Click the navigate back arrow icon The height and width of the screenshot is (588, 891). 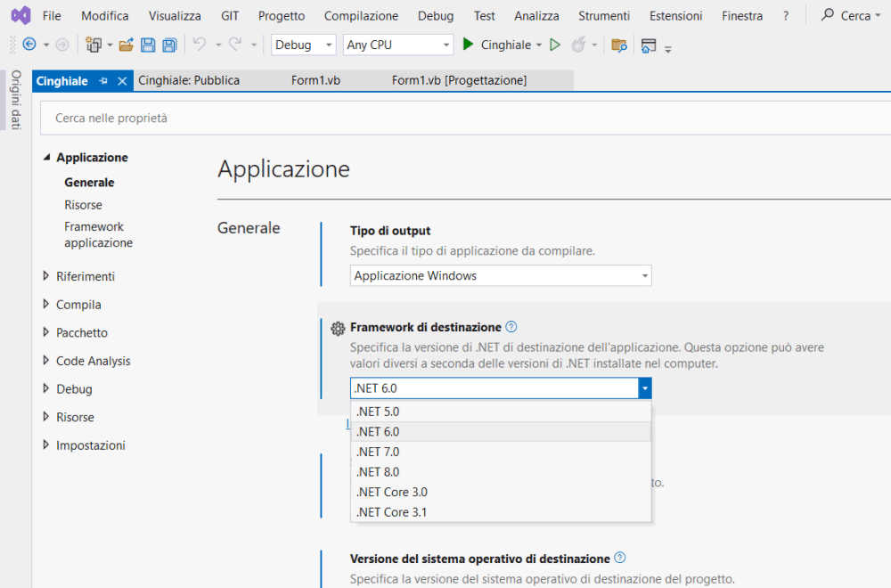coord(29,45)
